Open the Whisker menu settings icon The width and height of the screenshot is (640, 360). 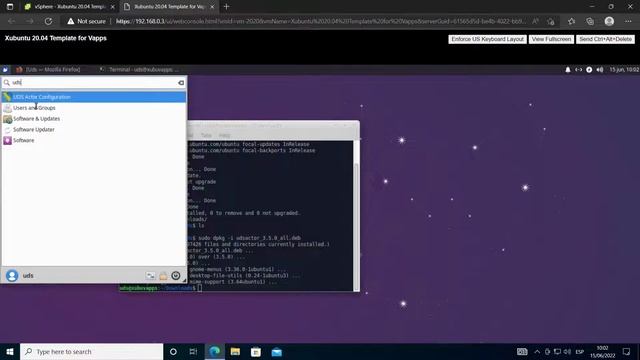click(x=150, y=276)
